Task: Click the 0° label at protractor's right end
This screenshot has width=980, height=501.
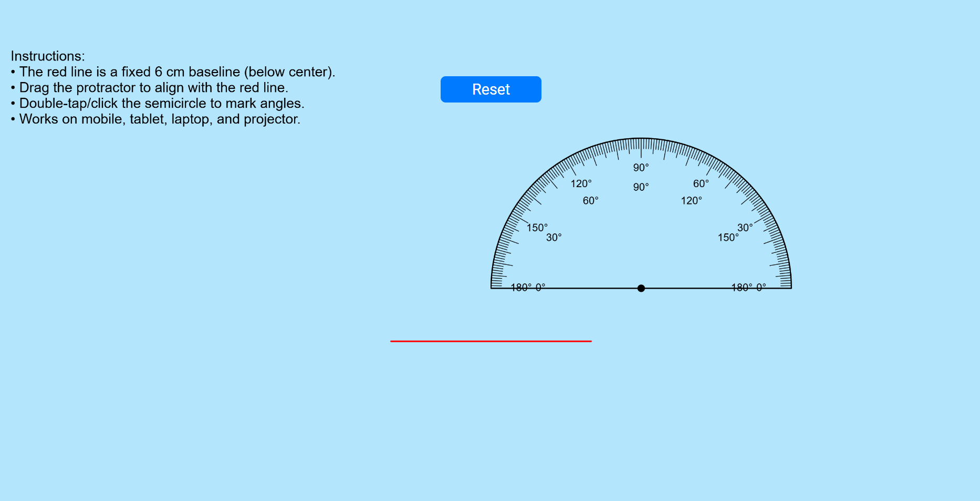Action: click(x=761, y=287)
